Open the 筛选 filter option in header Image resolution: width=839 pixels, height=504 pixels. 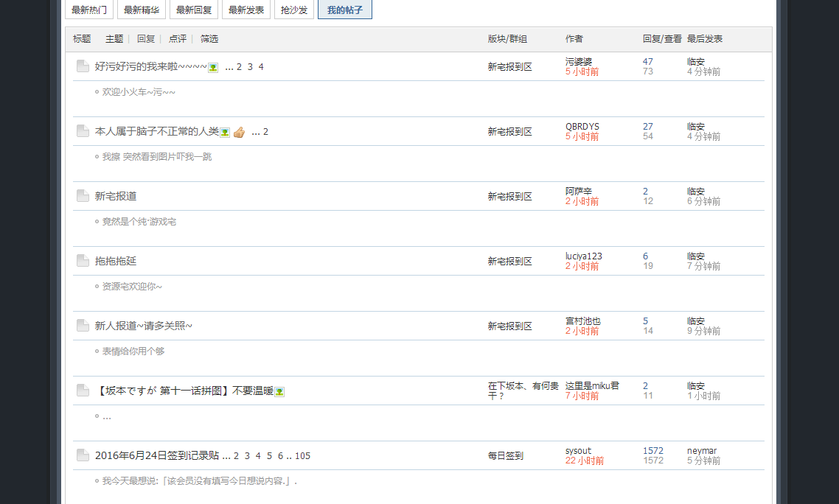tap(209, 39)
